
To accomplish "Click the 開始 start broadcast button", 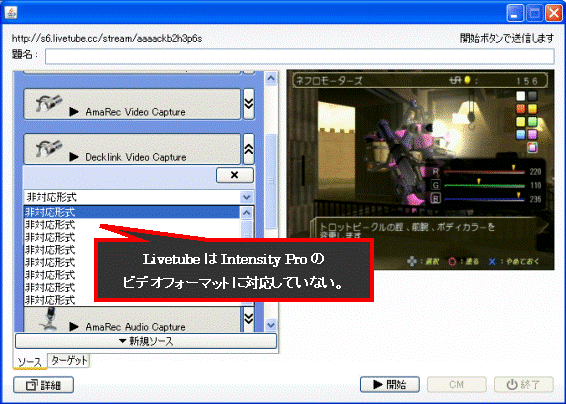I will 390,385.
